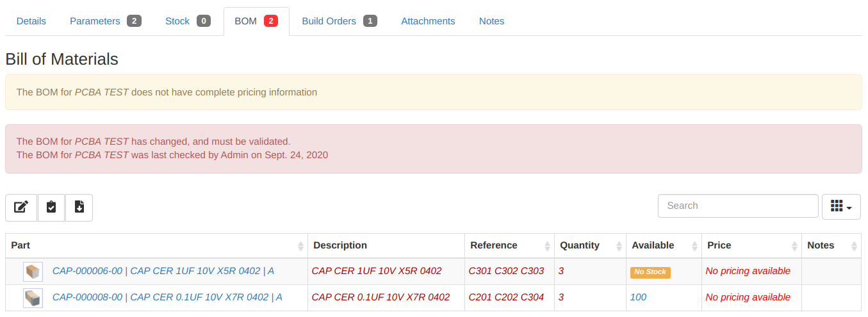Sort by Notes column header
Screen dimensions: 868x317
point(821,245)
